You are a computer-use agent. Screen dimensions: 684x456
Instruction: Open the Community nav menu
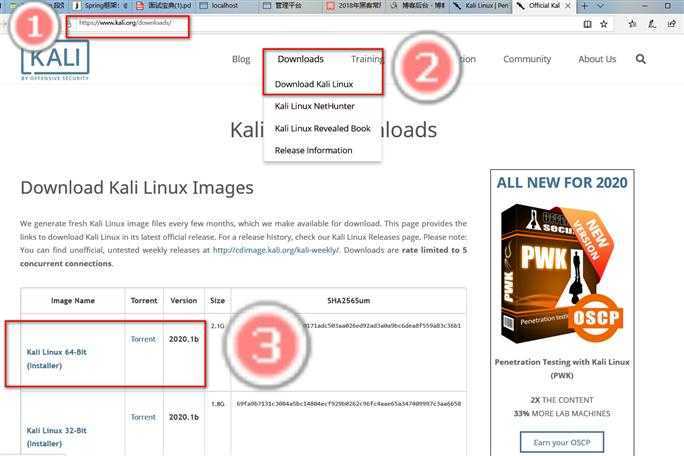[x=527, y=59]
